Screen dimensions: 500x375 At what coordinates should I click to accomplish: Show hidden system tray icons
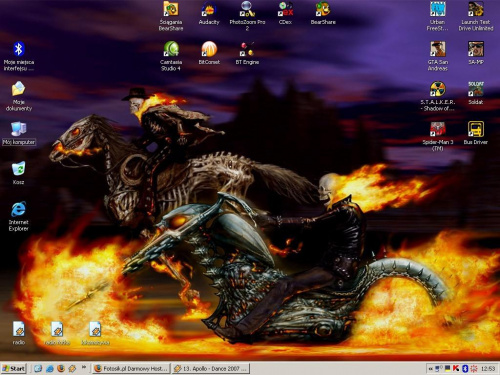(430, 369)
